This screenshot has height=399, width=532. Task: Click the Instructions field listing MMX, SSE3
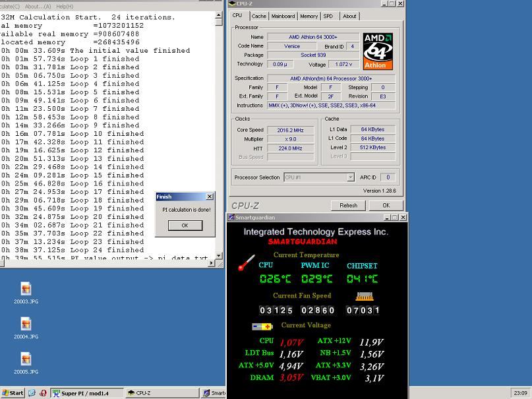click(x=332, y=106)
